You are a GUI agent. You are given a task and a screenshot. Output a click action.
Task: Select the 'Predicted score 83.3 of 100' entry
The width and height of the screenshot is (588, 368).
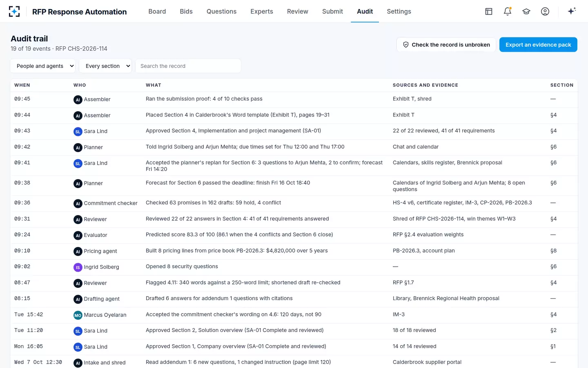point(239,235)
